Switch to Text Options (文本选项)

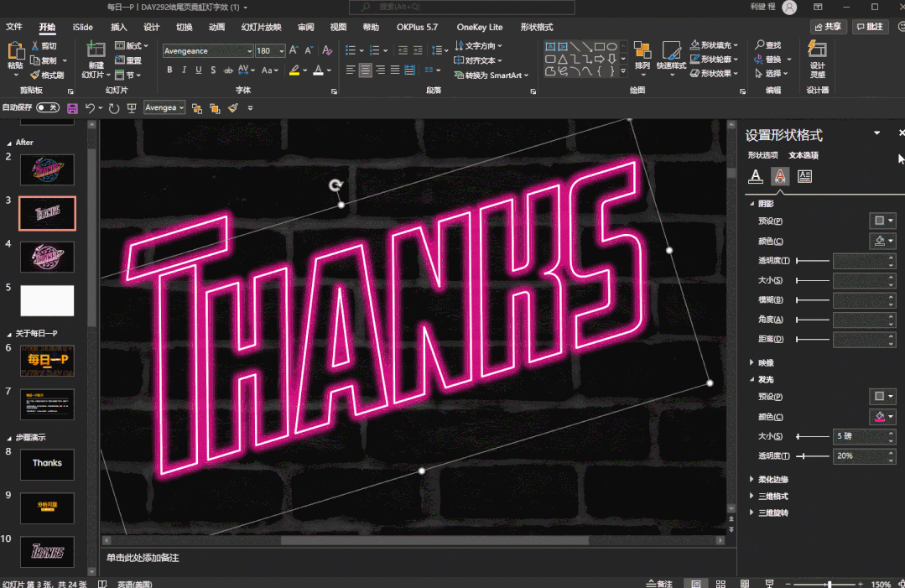804,155
